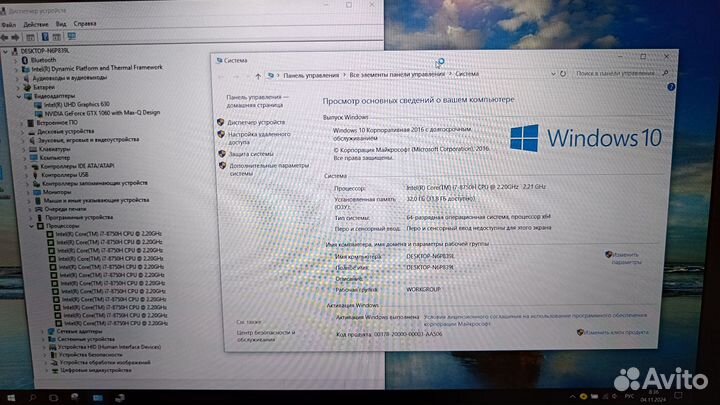Click back arrow in Система window navigation
This screenshot has width=720, height=405.
coord(221,77)
